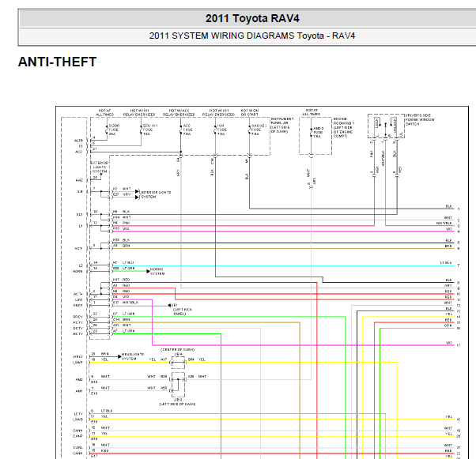
Task: Click the D7 LT GRN wire label
Action: point(123,314)
